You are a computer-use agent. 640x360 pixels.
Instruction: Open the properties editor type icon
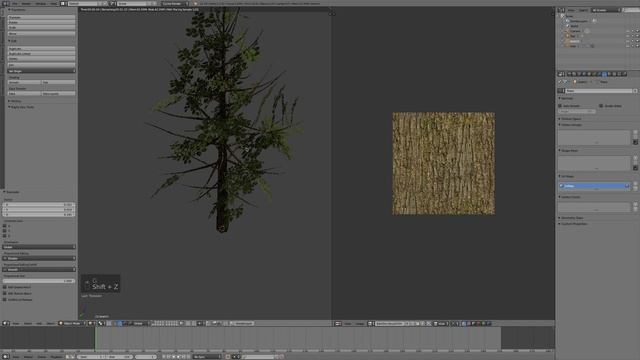562,74
